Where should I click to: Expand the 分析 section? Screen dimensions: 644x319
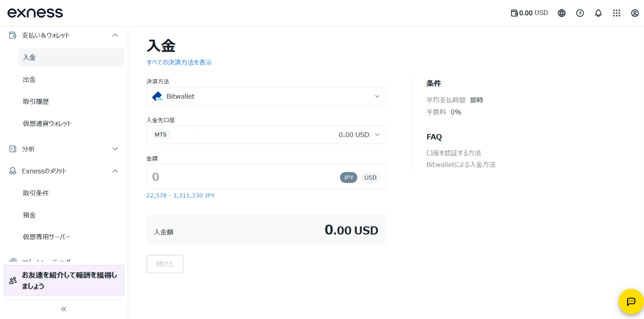click(x=115, y=149)
